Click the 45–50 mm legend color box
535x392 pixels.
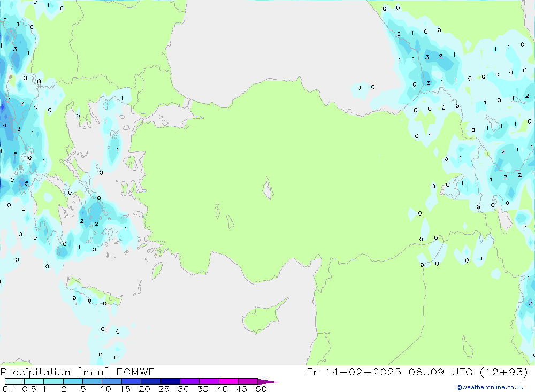248,381
